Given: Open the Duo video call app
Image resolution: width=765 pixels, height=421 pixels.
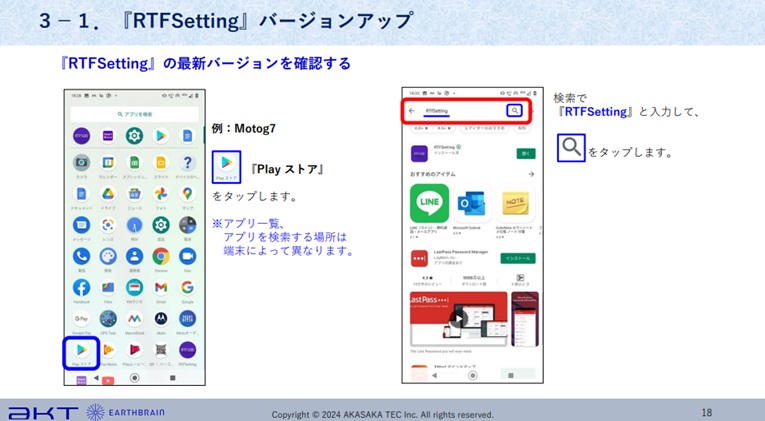Looking at the screenshot, I should [187, 256].
